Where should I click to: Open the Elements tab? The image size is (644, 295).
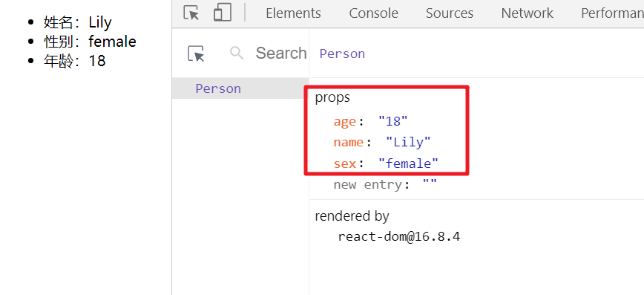tap(293, 13)
